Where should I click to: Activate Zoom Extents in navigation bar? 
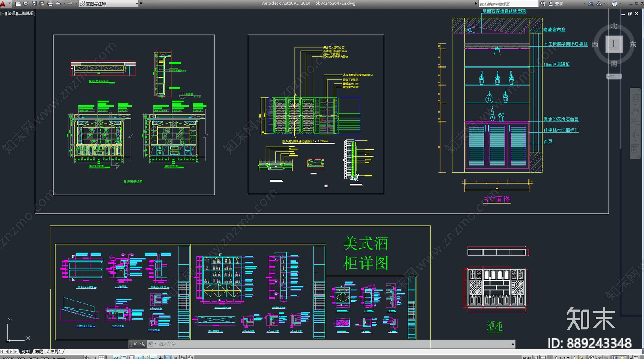pos(635,121)
